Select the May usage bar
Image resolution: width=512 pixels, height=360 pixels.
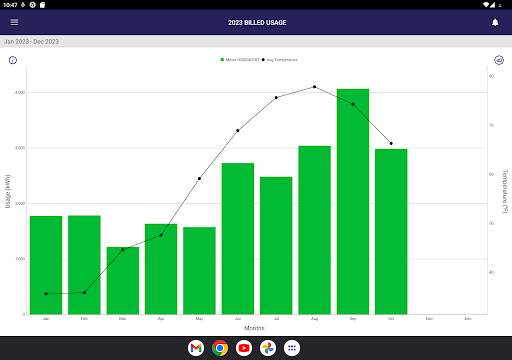pos(199,270)
